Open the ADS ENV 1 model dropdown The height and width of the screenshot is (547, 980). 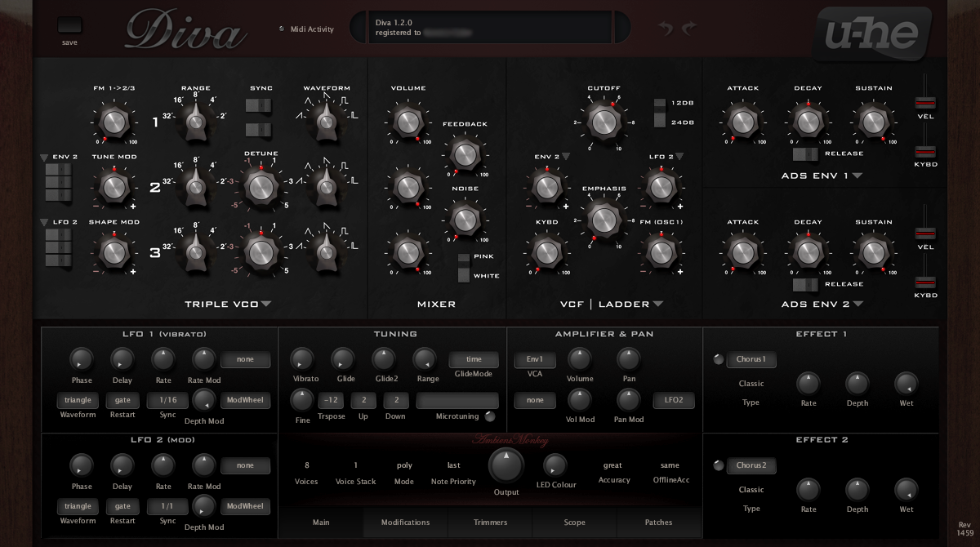click(857, 176)
